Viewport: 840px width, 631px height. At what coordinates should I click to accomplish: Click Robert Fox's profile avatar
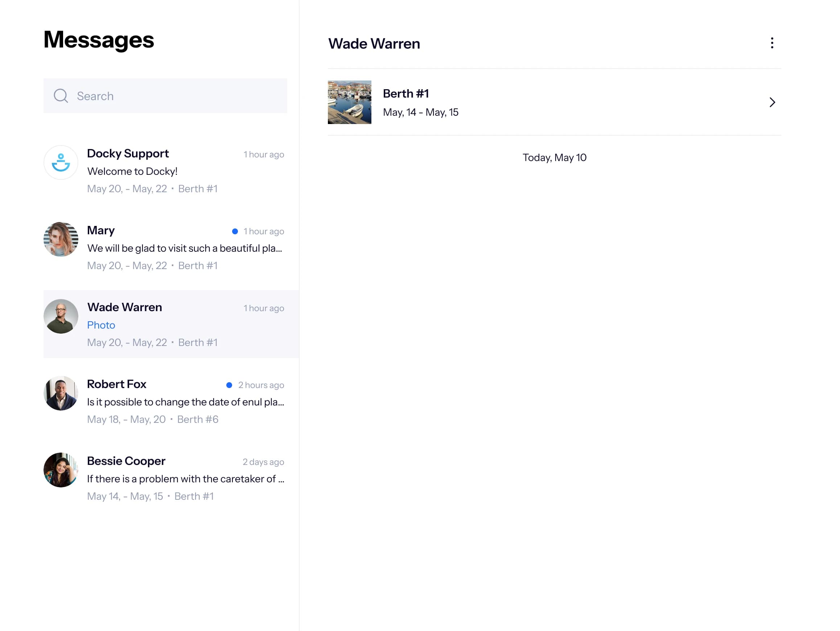61,393
